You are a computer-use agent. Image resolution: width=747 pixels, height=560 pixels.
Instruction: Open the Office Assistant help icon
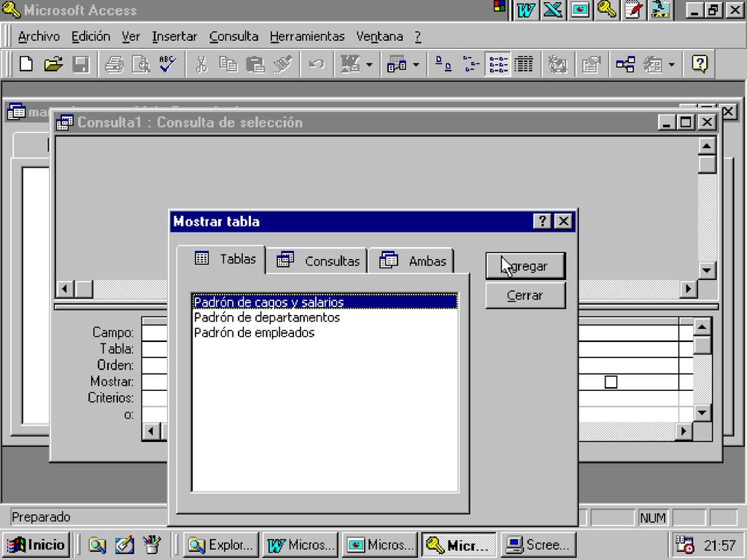(x=700, y=64)
